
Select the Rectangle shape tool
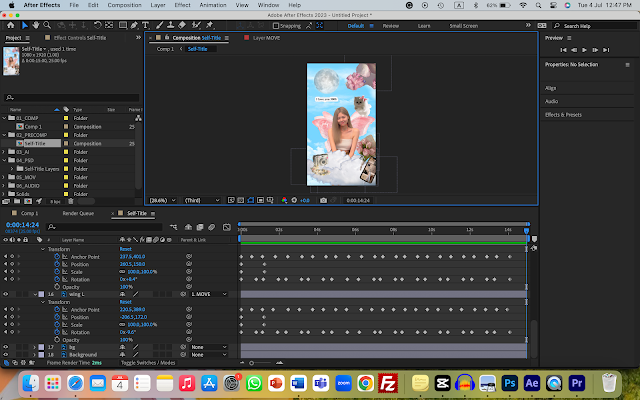122,25
